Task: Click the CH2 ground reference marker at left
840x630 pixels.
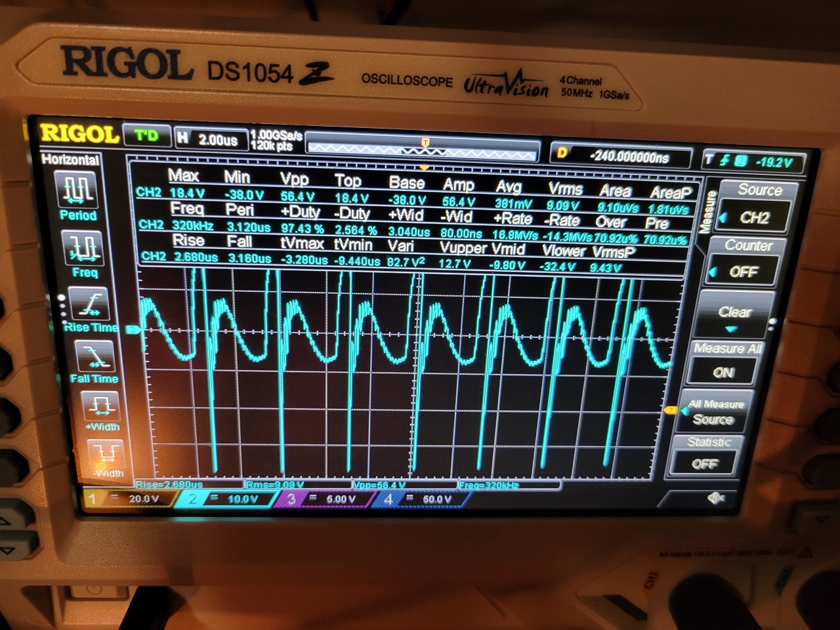Action: 133,329
